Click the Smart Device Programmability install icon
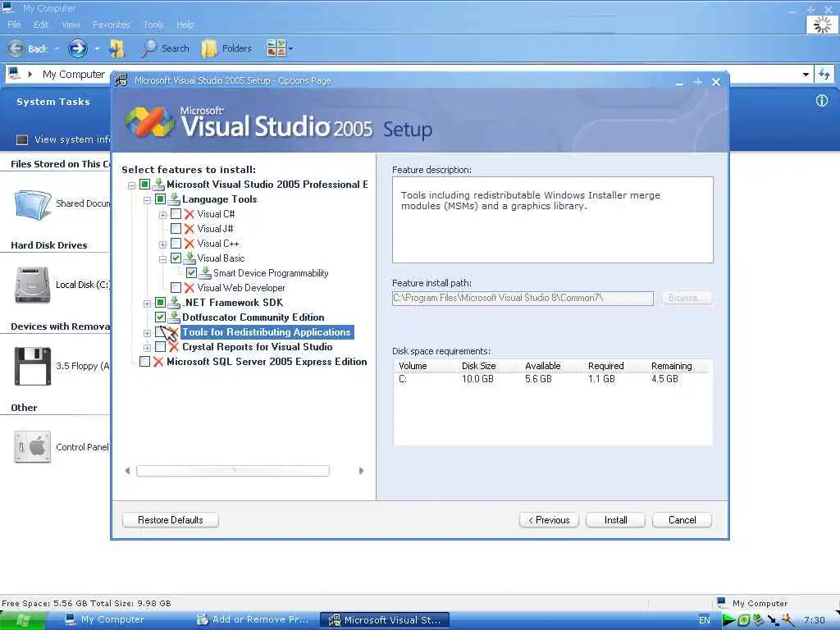This screenshot has height=630, width=840. point(204,273)
